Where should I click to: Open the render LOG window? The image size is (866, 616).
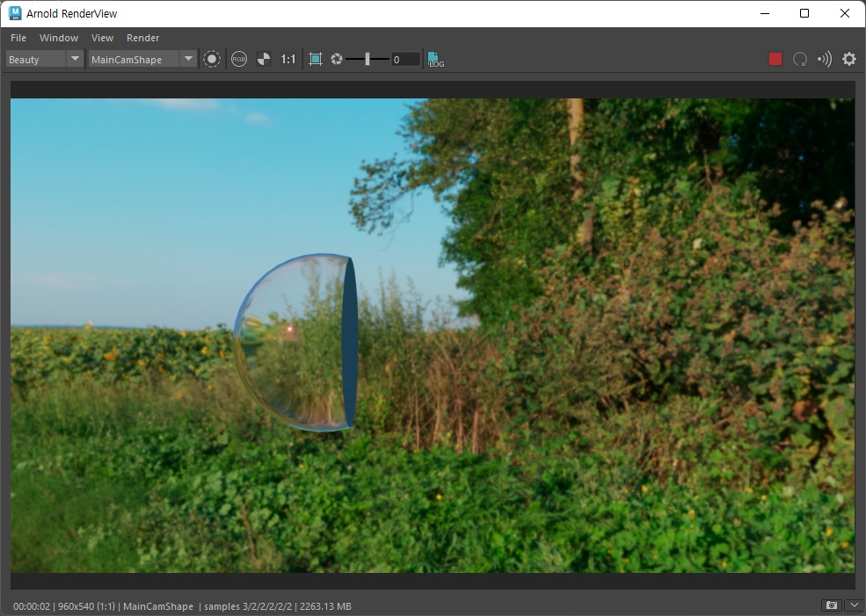click(436, 60)
